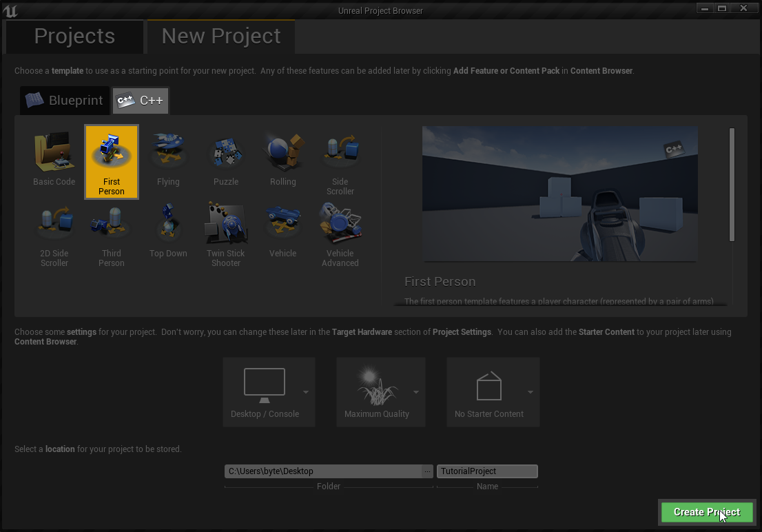
Task: Click the 'Folder' label under the path
Action: click(x=329, y=487)
